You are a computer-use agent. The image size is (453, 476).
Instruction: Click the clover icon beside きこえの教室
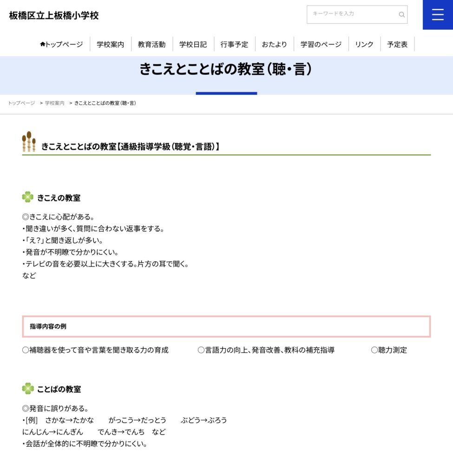pyautogui.click(x=28, y=198)
